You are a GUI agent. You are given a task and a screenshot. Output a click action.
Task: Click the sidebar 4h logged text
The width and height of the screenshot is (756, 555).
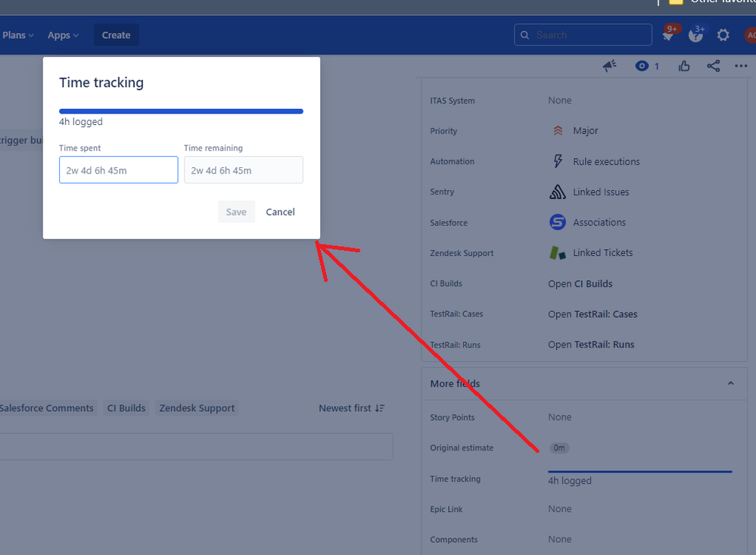569,481
